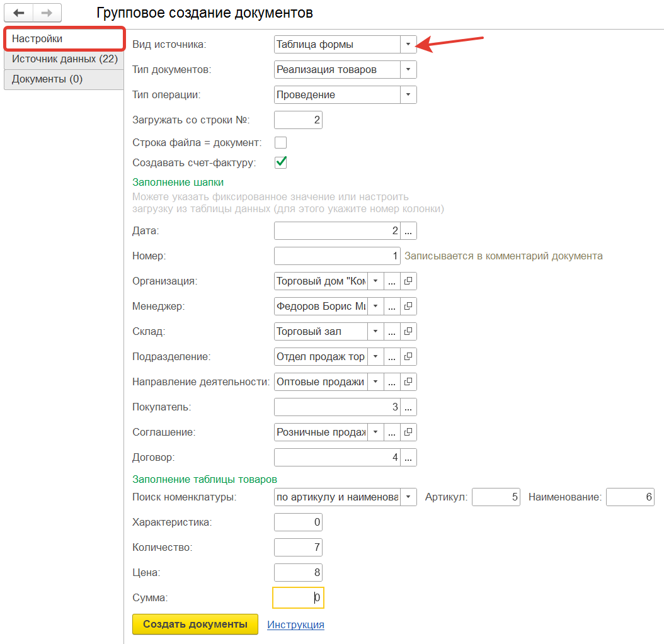
Task: Click the Количество input field
Action: [x=298, y=547]
